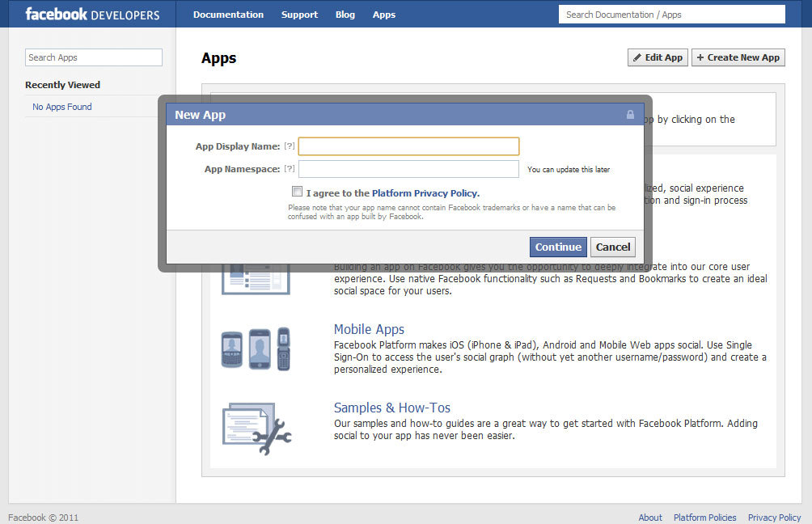Click the help [?] next to App Namespace
812x524 pixels.
pos(290,169)
